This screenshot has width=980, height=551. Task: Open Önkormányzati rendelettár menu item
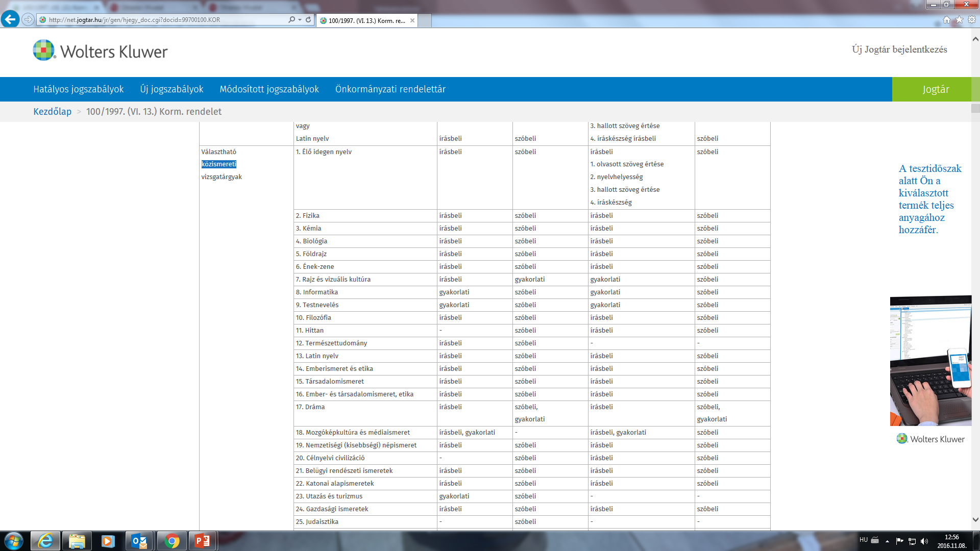pyautogui.click(x=390, y=89)
